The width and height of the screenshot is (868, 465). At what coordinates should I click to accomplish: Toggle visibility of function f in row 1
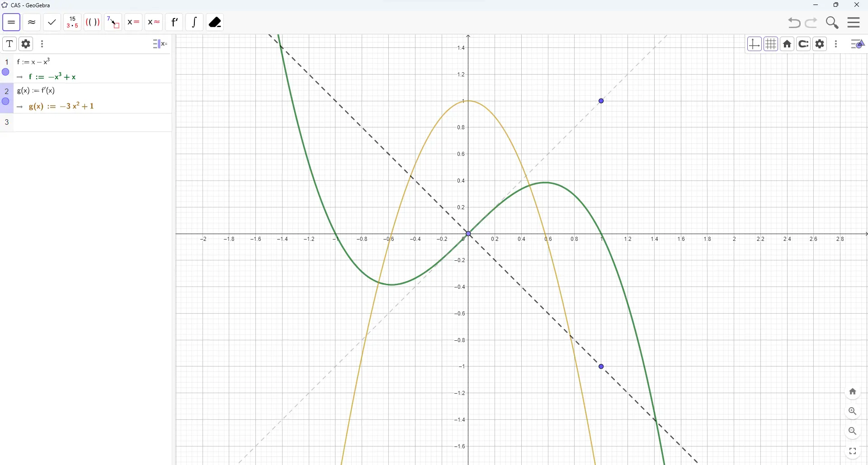(x=5, y=72)
